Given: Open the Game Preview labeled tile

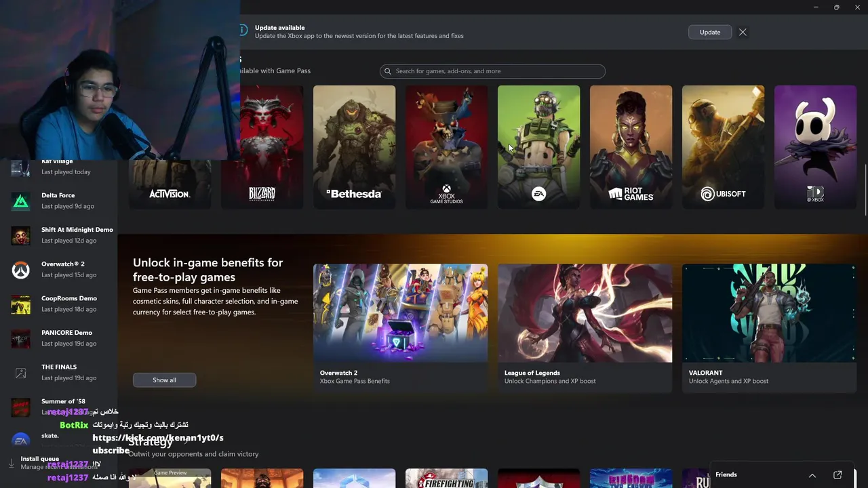Looking at the screenshot, I should coord(170,479).
